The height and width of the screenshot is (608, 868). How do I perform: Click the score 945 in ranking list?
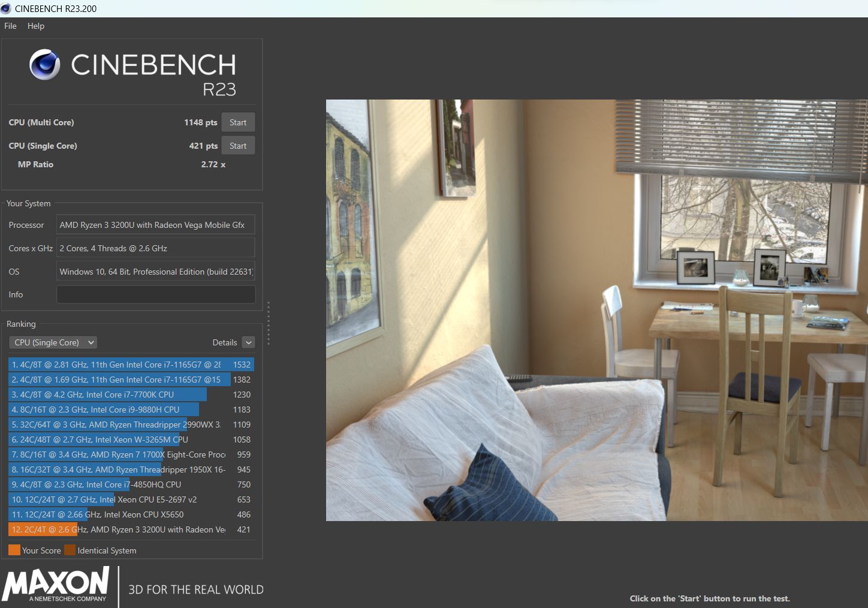click(x=244, y=469)
